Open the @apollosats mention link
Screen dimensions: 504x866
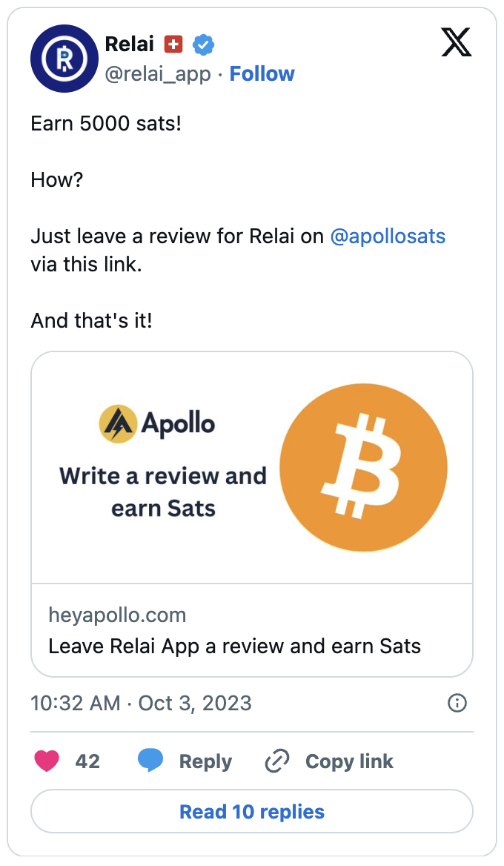pos(388,236)
